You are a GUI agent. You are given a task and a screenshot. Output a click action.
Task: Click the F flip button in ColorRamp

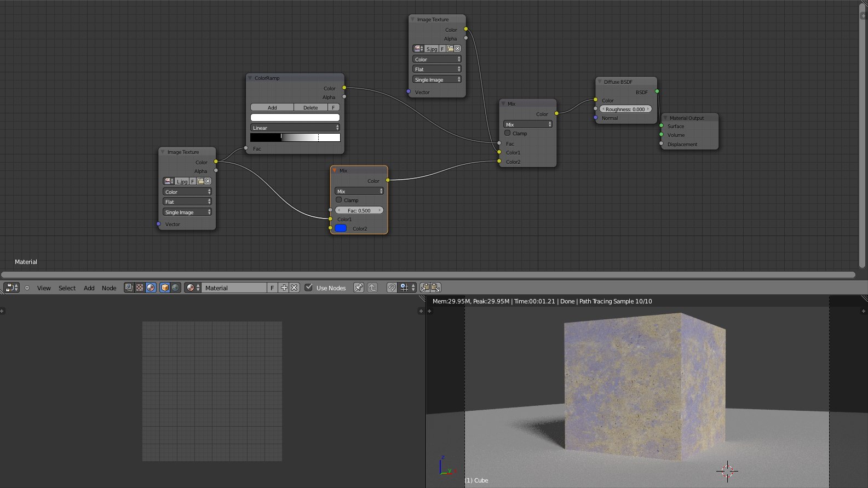pos(334,107)
